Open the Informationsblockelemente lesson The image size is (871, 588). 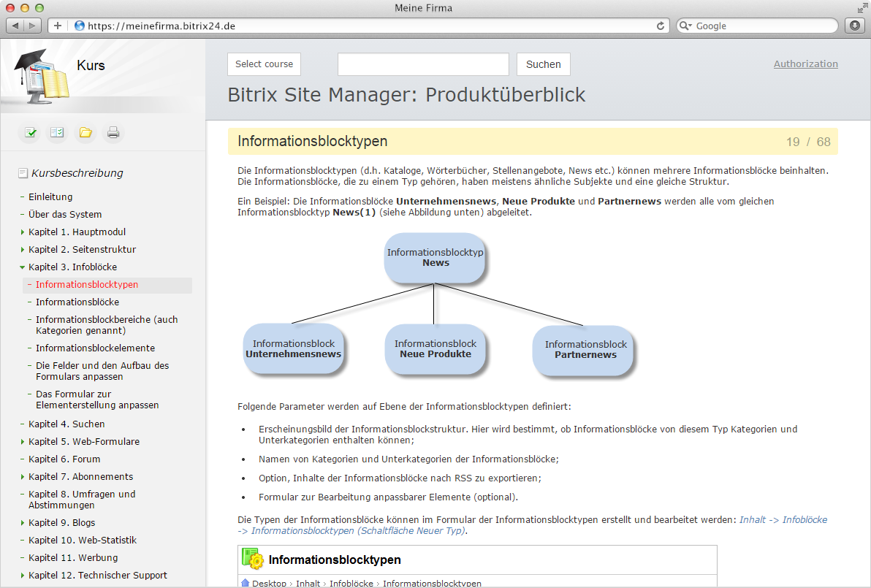(x=96, y=348)
